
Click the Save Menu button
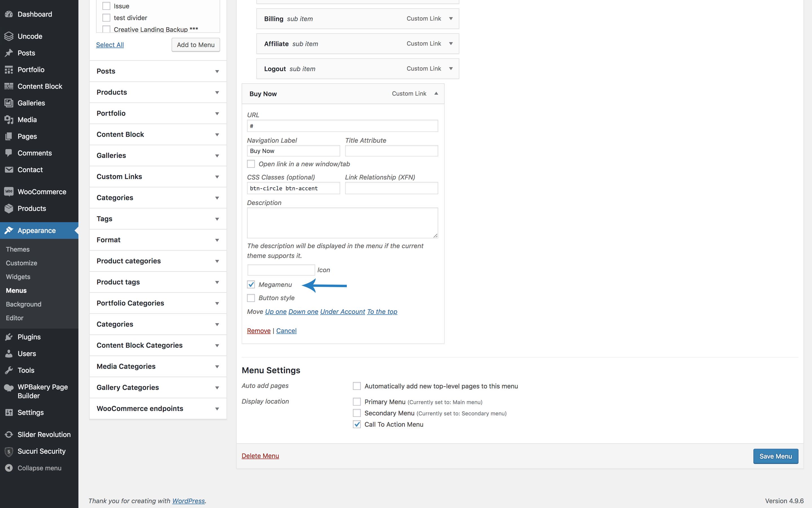click(x=775, y=456)
